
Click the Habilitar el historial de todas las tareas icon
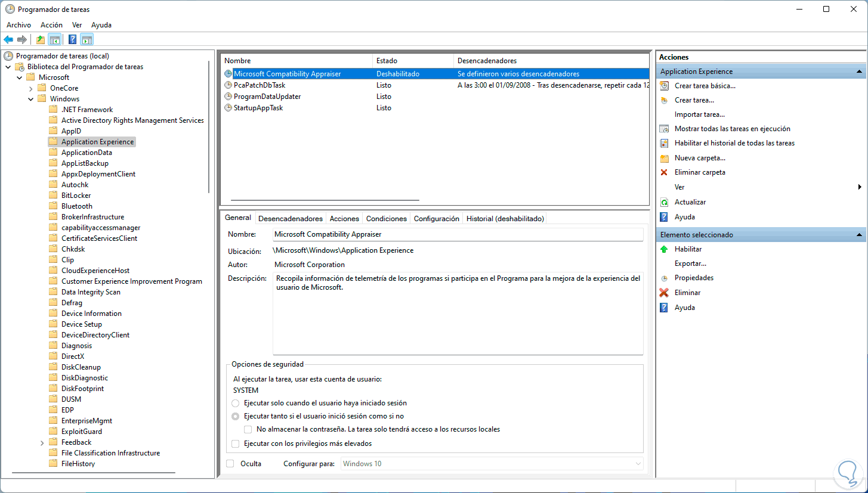click(x=664, y=143)
